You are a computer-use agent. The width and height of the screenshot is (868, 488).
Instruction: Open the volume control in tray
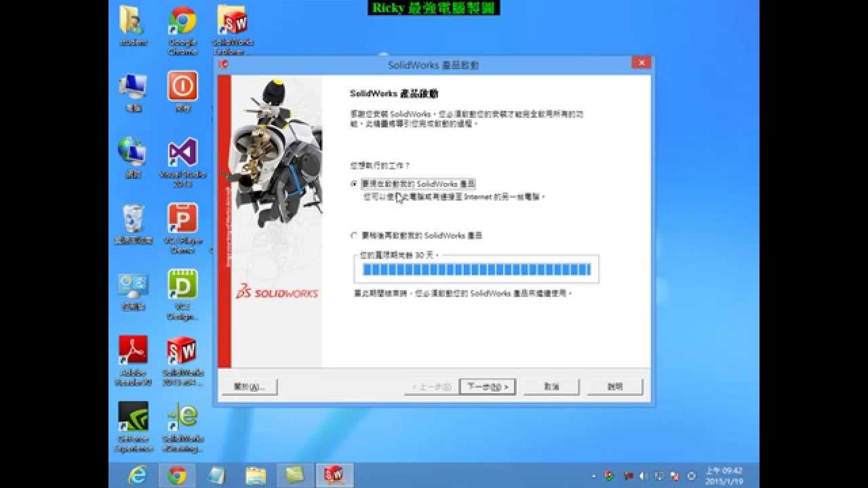tap(644, 476)
